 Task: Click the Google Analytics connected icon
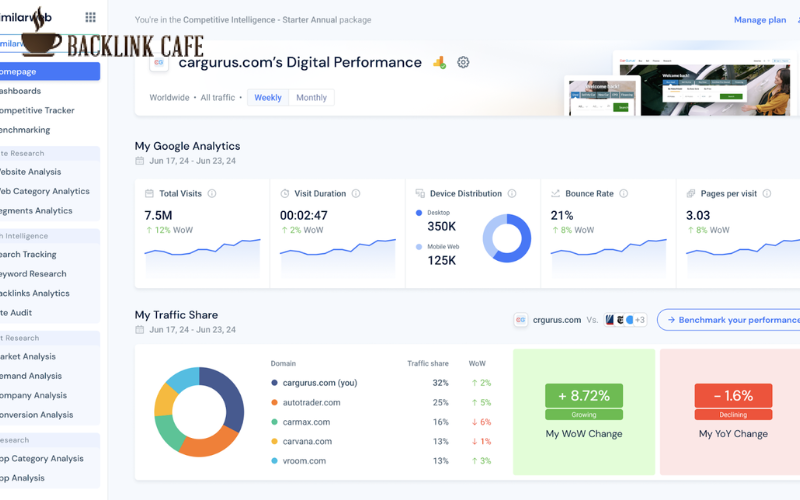pyautogui.click(x=439, y=62)
